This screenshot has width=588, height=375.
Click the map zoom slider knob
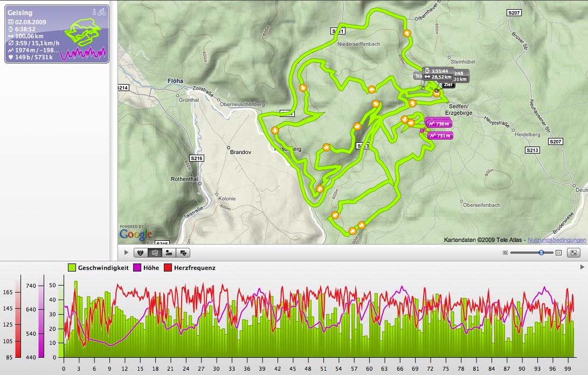coord(541,253)
